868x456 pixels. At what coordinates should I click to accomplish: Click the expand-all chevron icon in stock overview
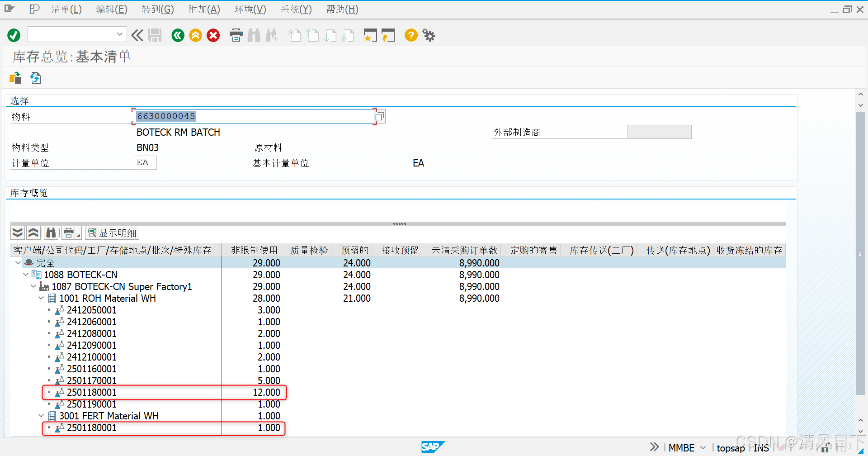pyautogui.click(x=17, y=232)
